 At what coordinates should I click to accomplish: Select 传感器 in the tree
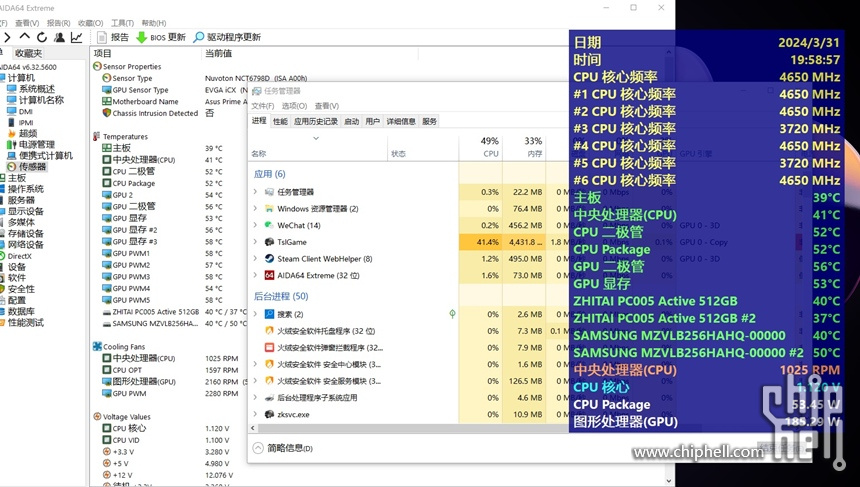[x=32, y=167]
